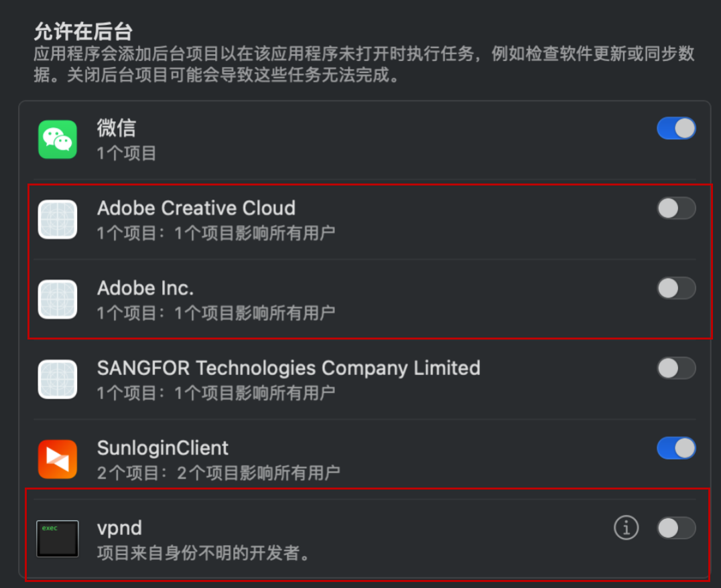The height and width of the screenshot is (588, 721).
Task: Select the Adobe Creative Cloud label
Action: point(196,208)
